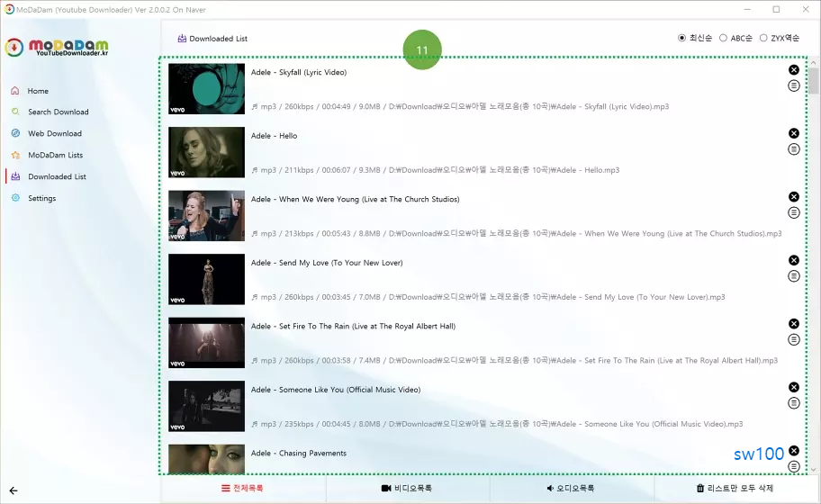The width and height of the screenshot is (821, 504).
Task: Open Settings in the sidebar
Action: [x=42, y=198]
